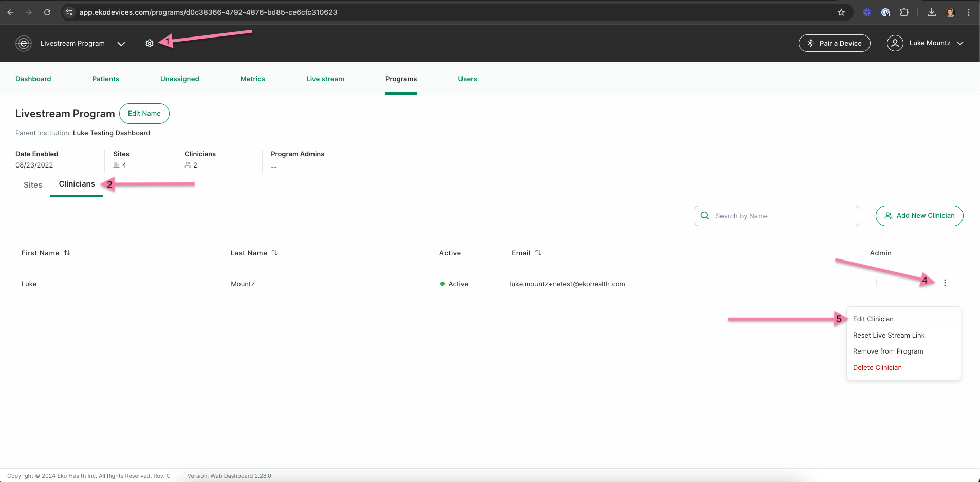Bookmark this page with the star icon

point(841,12)
